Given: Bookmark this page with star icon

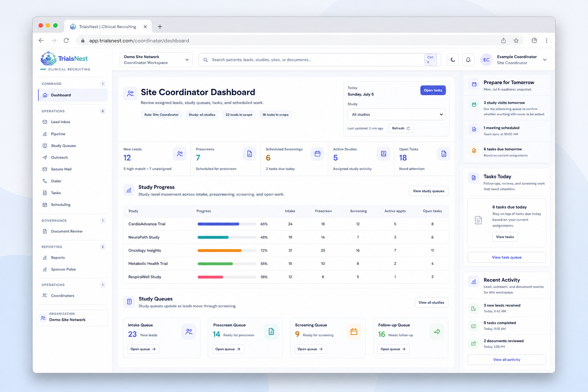Looking at the screenshot, I should (x=516, y=41).
